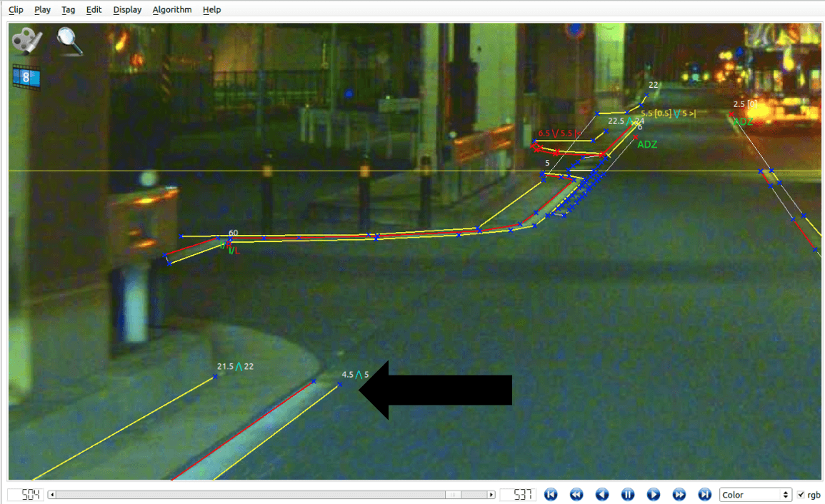Screen dimensions: 825x504
Task: Click the current frame number field 504
Action: click(x=25, y=495)
